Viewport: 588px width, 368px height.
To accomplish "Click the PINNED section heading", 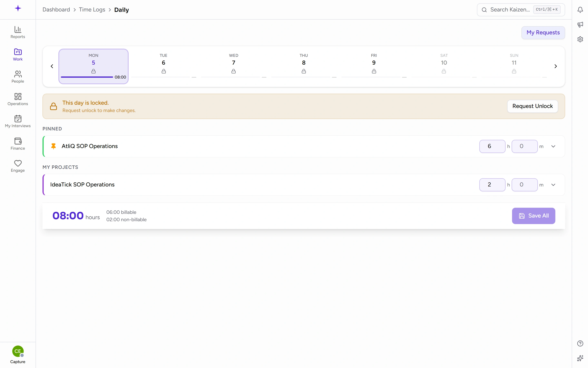I will [x=52, y=129].
